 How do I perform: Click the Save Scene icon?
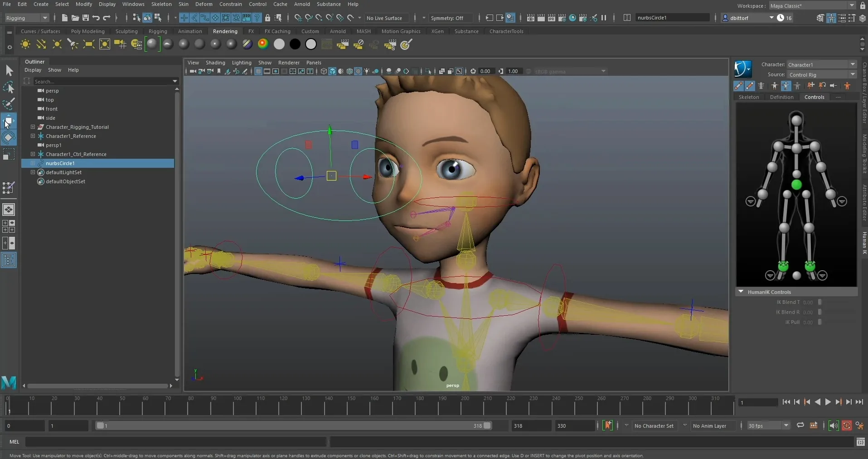[x=85, y=18]
